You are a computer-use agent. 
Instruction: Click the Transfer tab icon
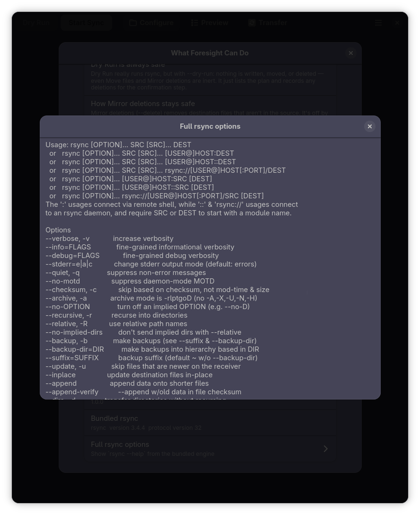252,23
